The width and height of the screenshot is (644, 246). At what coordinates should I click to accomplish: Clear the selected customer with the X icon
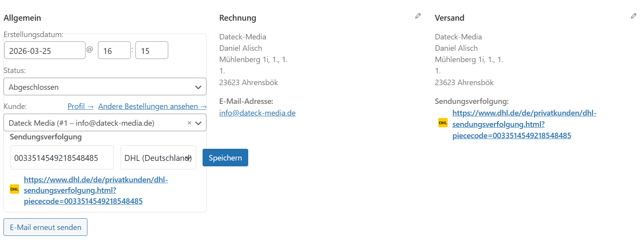[189, 123]
